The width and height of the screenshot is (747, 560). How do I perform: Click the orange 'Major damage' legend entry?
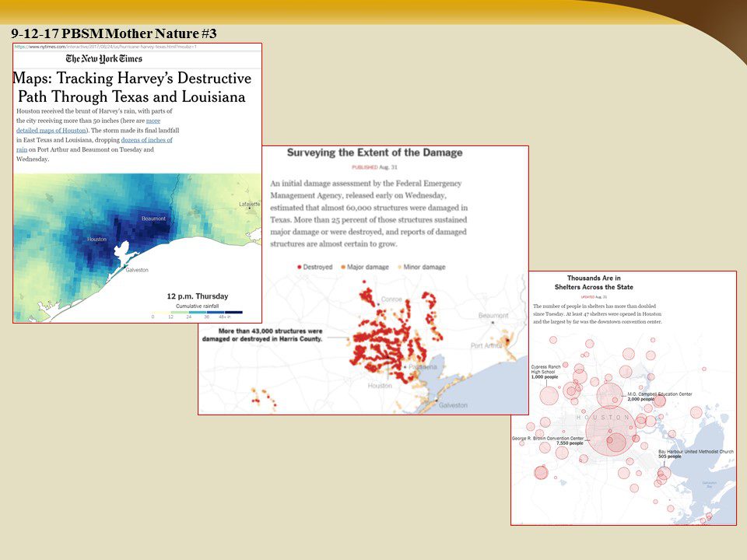click(x=365, y=267)
